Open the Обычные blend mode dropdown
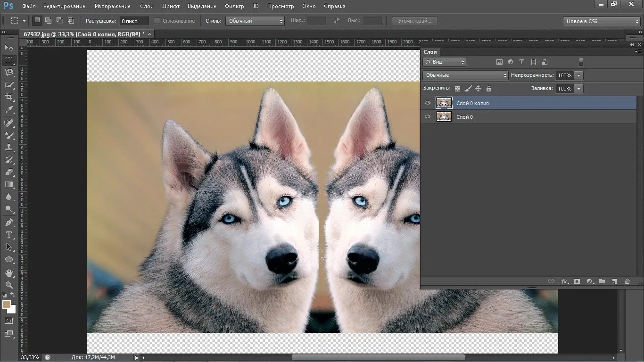Screen dimensions: 644x362 click(x=465, y=75)
